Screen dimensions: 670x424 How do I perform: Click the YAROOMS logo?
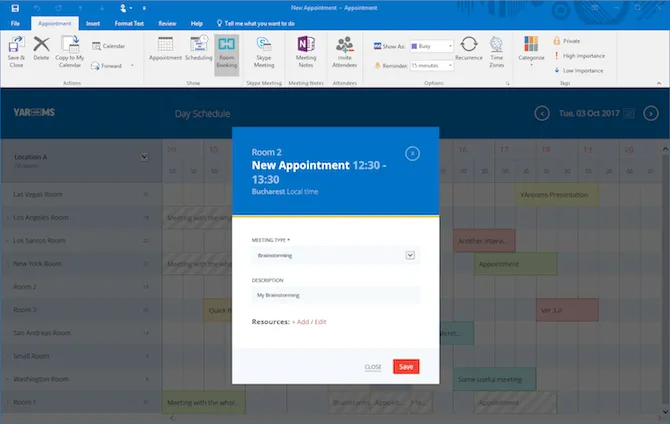click(x=34, y=112)
